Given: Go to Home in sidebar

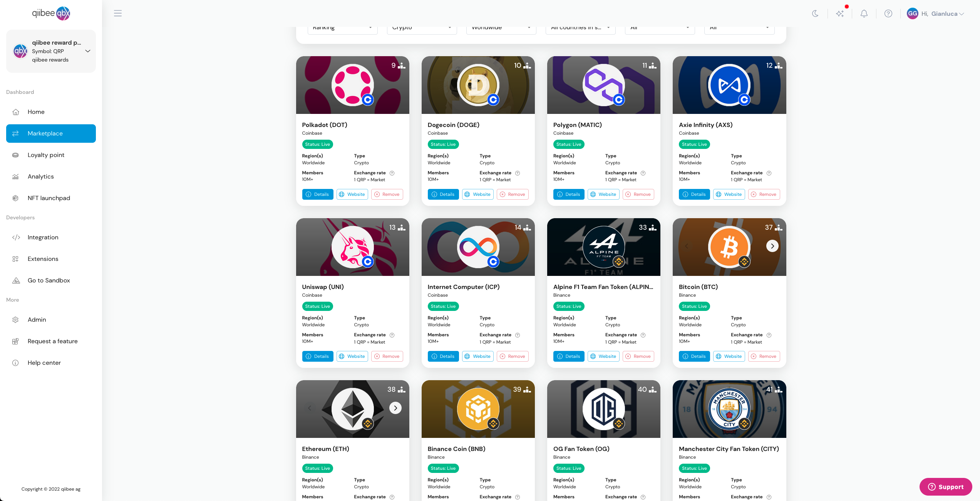Looking at the screenshot, I should [51, 112].
